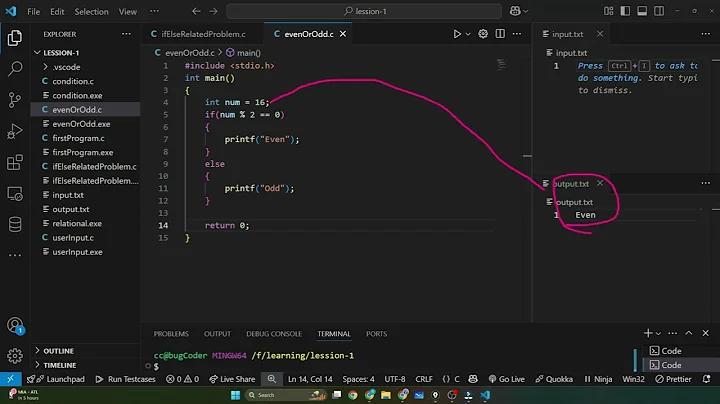The height and width of the screenshot is (404, 720).
Task: Open the Search view in activity bar
Action: pyautogui.click(x=15, y=69)
